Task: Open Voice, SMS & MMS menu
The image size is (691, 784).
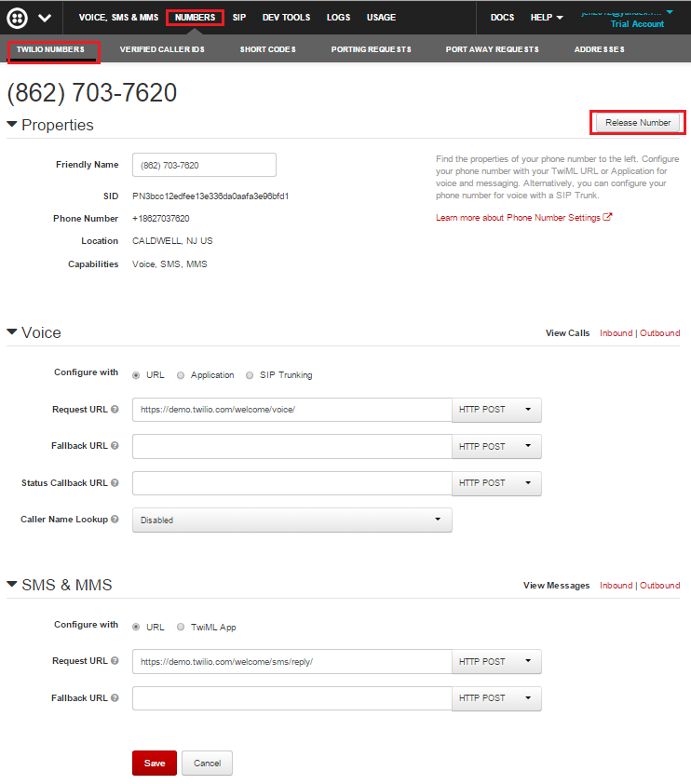Action: point(118,18)
